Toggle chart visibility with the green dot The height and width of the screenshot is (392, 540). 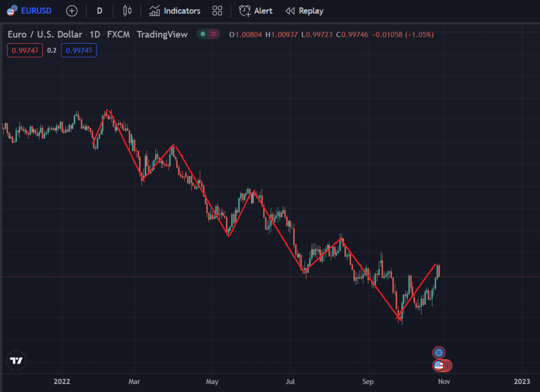(x=203, y=33)
